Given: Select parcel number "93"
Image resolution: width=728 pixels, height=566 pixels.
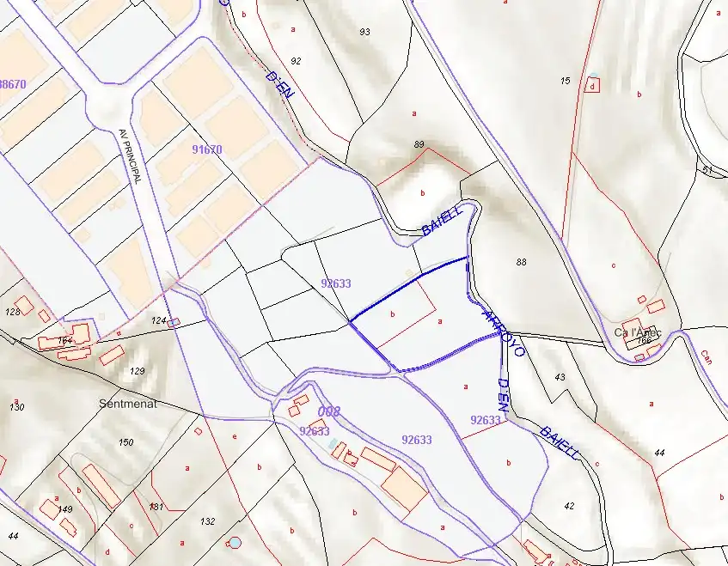Looking at the screenshot, I should click(365, 32).
